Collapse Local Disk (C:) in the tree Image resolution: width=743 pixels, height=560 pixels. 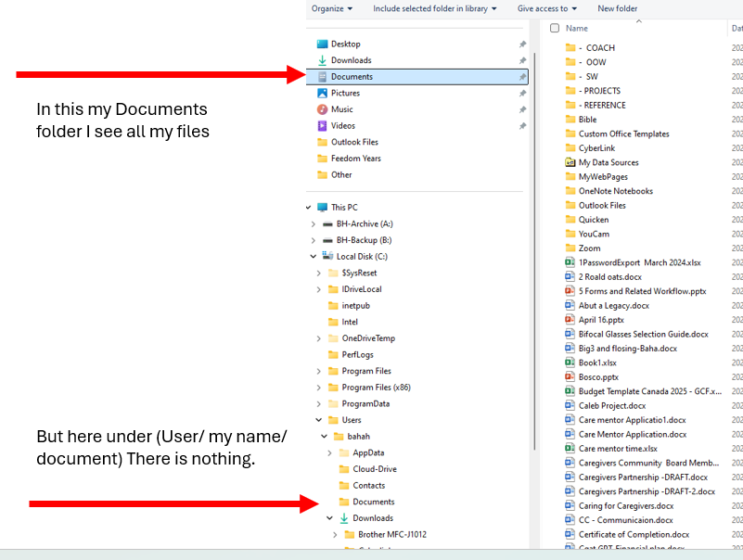[x=314, y=256]
